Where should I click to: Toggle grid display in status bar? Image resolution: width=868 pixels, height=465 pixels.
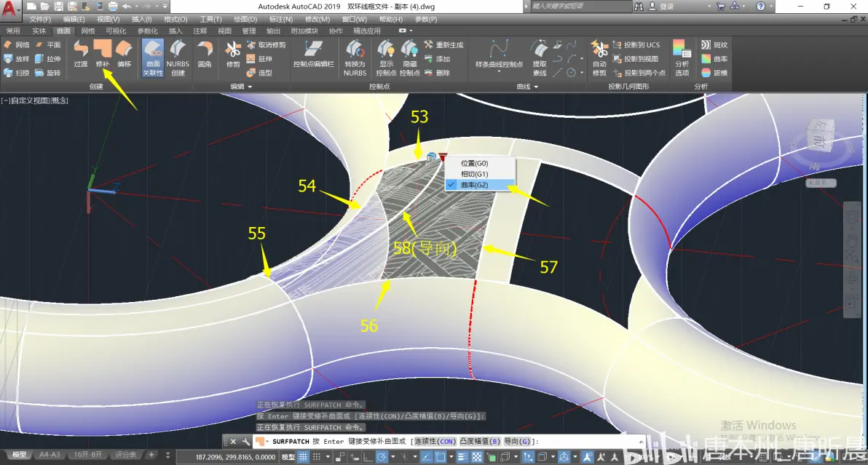[303, 457]
